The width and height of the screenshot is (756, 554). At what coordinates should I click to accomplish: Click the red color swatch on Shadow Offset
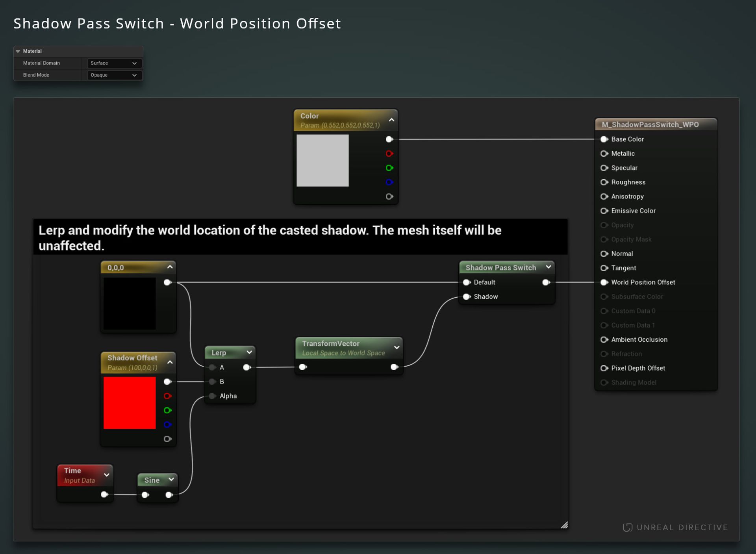130,403
